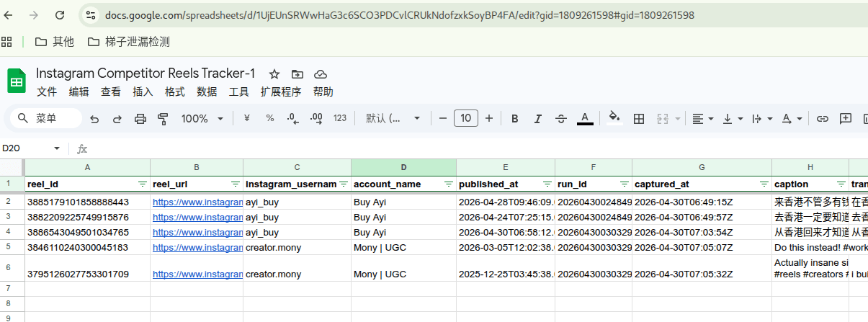
Task: Click the undo icon in toolbar
Action: 95,119
